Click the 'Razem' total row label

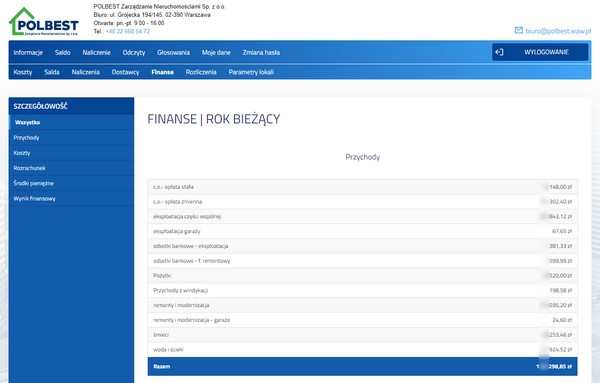tap(161, 367)
